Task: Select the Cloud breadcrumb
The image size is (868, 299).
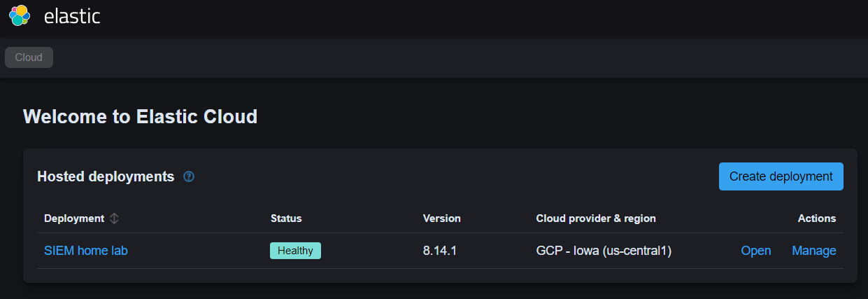Action: [x=29, y=57]
